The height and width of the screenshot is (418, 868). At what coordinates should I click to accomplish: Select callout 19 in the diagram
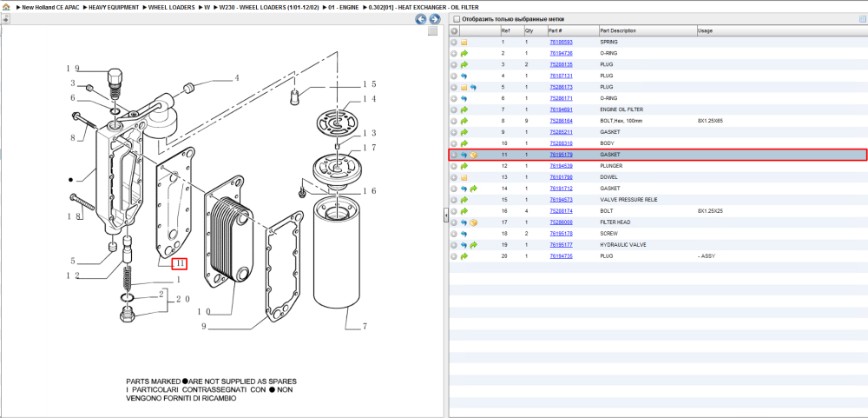pyautogui.click(x=73, y=69)
